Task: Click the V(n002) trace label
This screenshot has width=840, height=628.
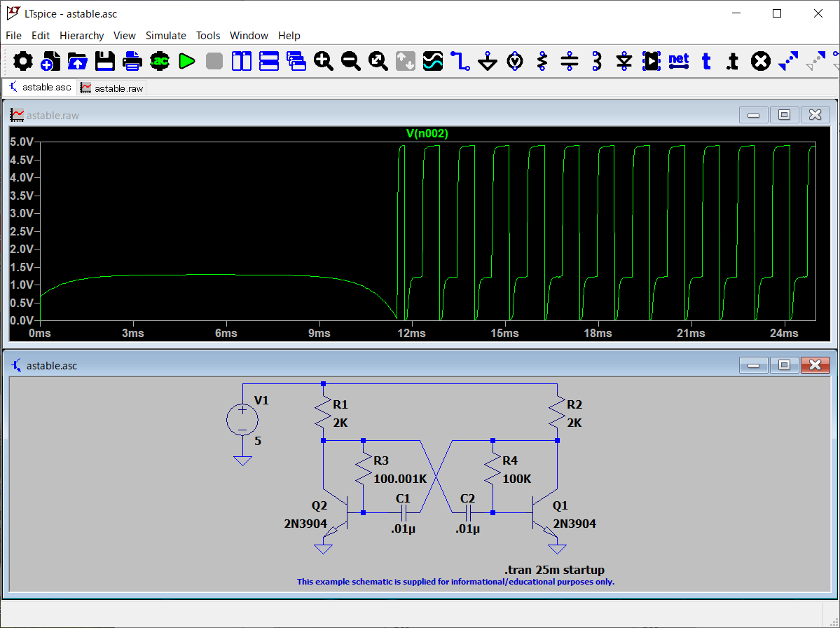Action: click(x=427, y=133)
